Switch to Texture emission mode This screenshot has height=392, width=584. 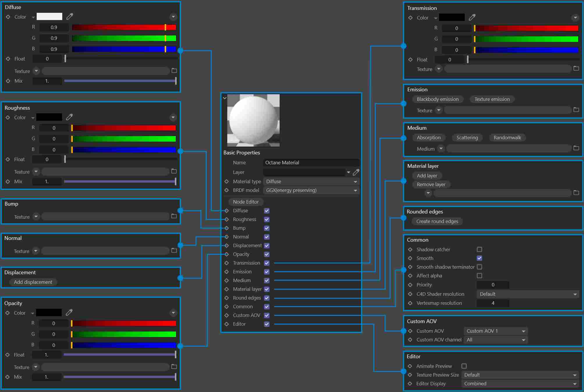[492, 99]
